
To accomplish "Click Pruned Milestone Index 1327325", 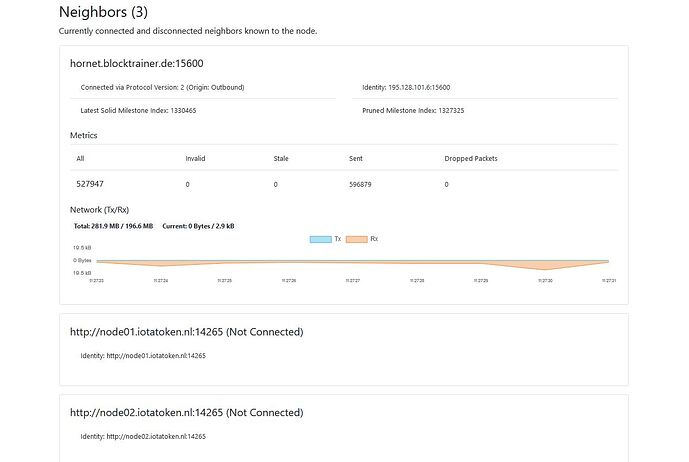I will click(x=413, y=111).
